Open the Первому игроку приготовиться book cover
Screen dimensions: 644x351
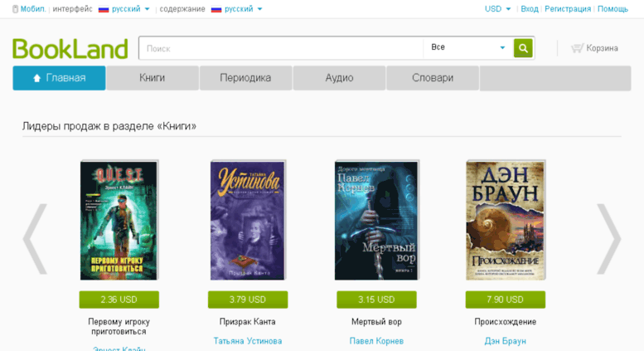[x=119, y=220]
